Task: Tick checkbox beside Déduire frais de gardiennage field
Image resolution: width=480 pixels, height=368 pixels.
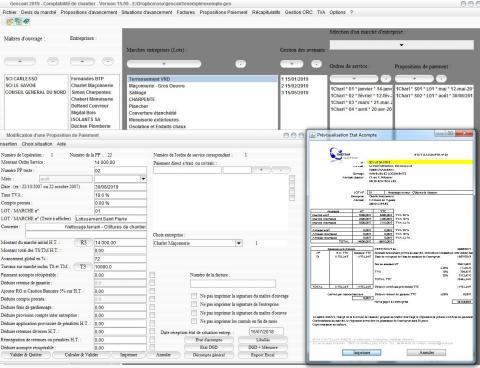Action: pyautogui.click(x=152, y=307)
